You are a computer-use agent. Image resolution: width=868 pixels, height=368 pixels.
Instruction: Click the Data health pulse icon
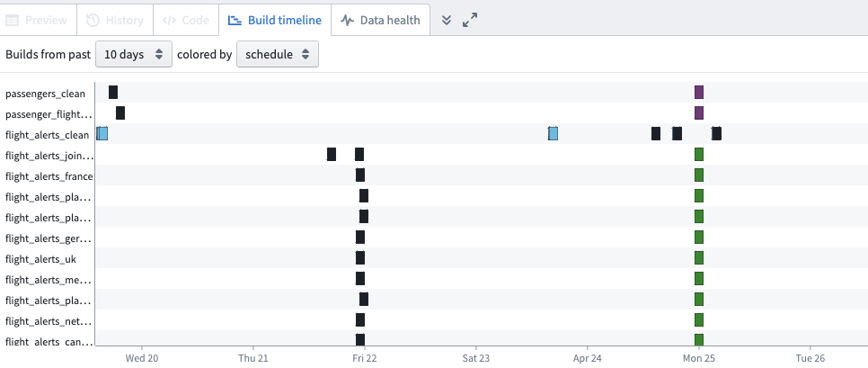(x=347, y=21)
